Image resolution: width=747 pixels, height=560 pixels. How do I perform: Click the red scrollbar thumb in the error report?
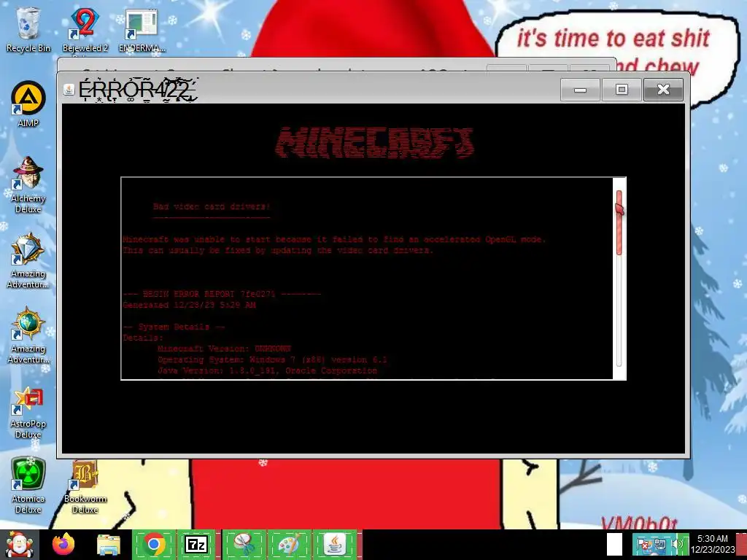point(619,222)
